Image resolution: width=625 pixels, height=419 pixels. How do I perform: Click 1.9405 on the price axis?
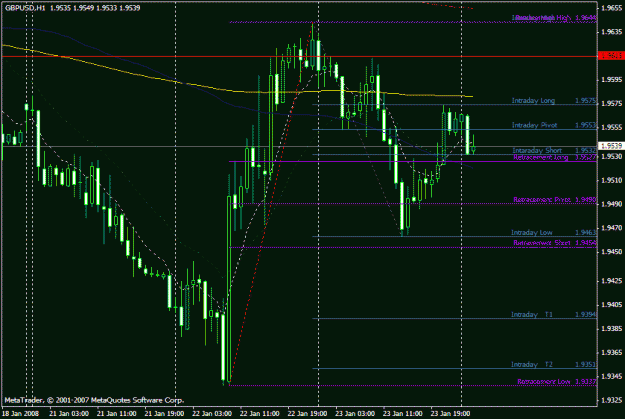click(613, 305)
